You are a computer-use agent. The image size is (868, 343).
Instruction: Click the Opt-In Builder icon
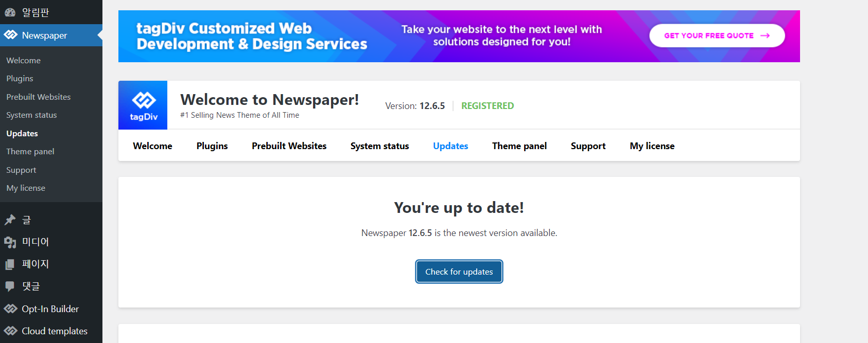10,309
